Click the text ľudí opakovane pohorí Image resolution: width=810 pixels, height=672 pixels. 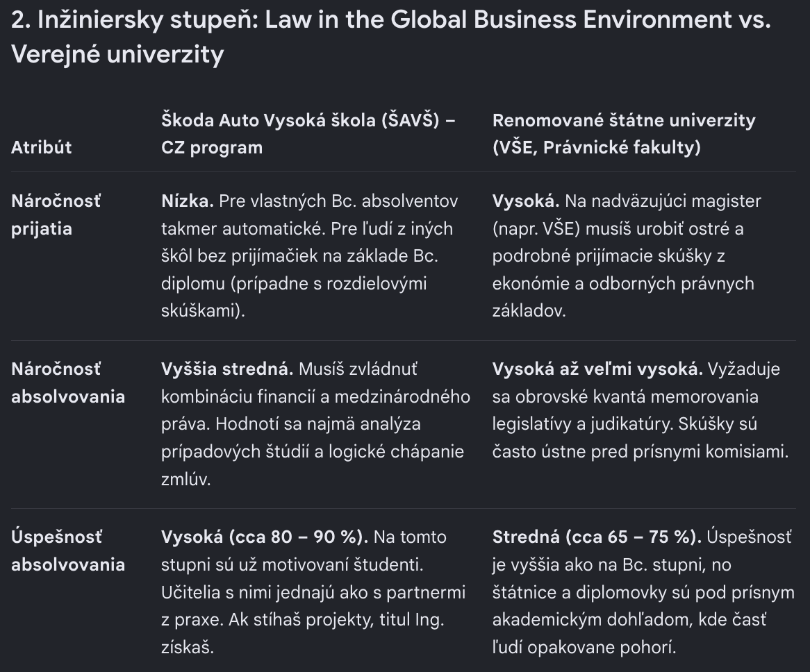[x=584, y=647]
